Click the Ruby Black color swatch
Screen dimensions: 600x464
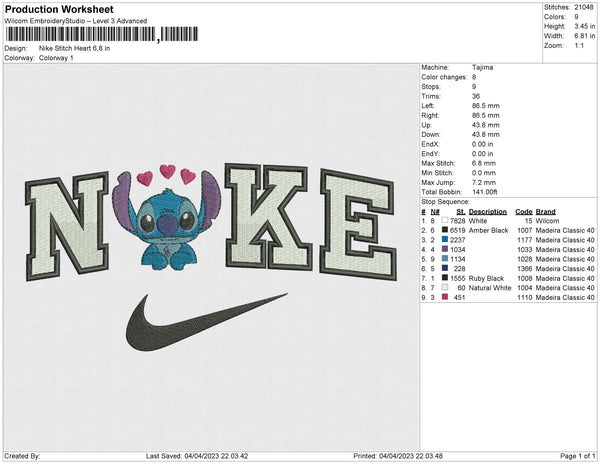point(445,278)
